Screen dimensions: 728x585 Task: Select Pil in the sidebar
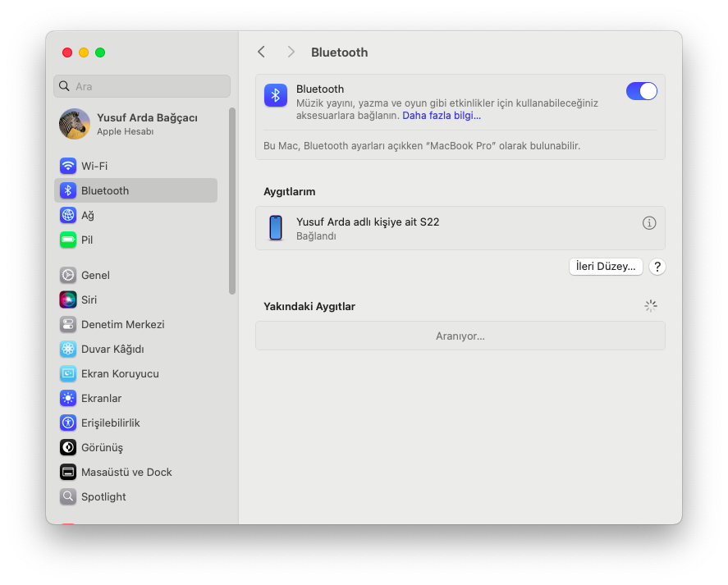tap(86, 240)
